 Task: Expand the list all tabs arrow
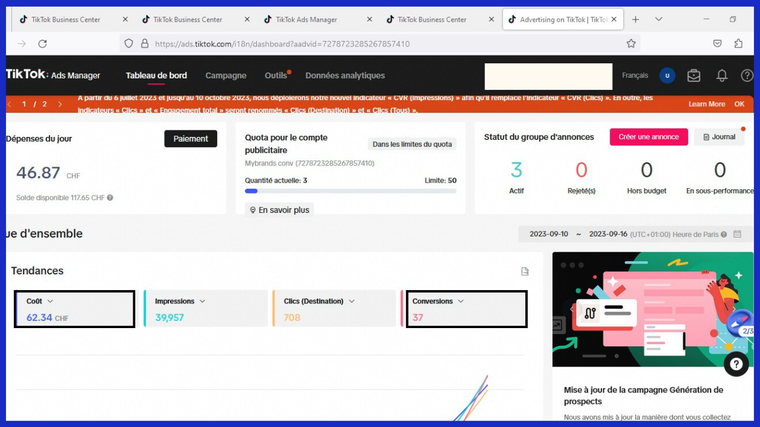click(x=658, y=19)
